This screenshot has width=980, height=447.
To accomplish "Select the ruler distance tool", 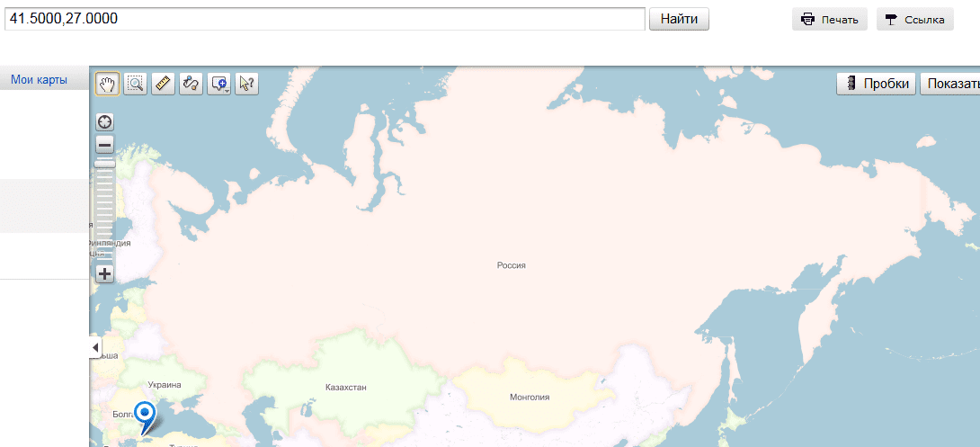I will (164, 84).
